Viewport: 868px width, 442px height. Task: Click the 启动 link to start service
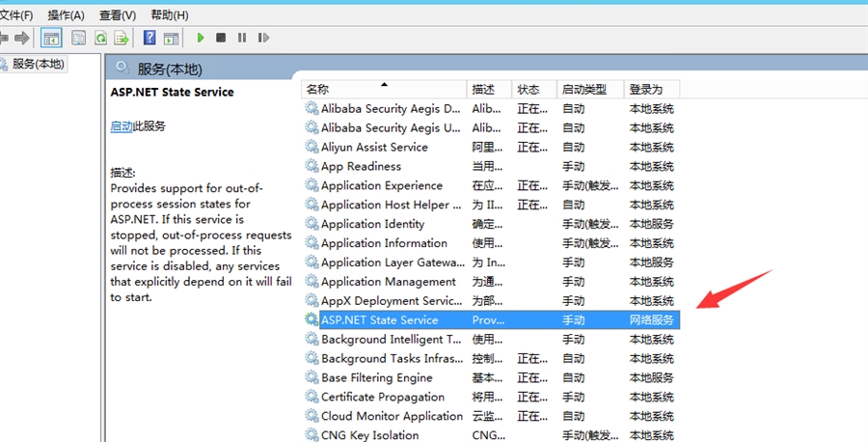coord(122,126)
